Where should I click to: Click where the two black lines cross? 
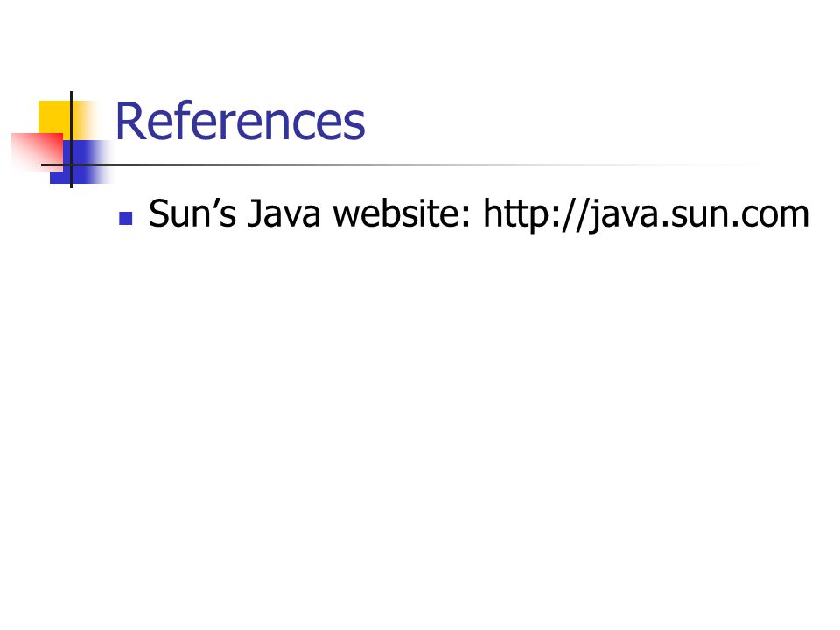71,165
